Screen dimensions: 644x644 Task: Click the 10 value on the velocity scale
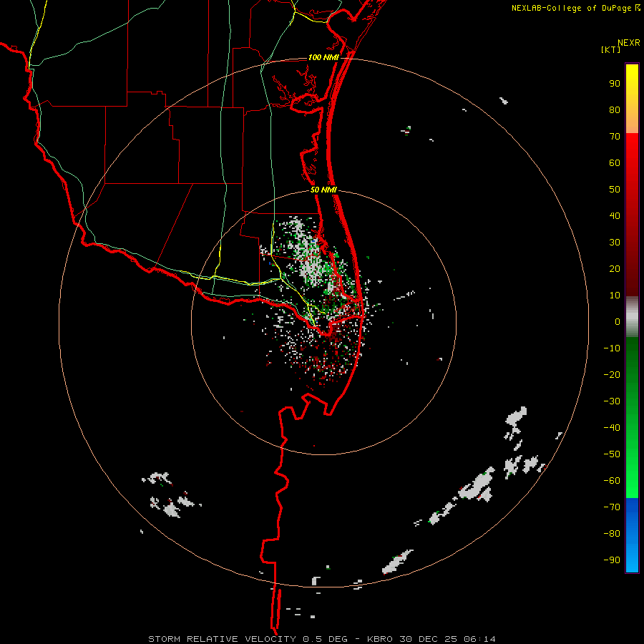(615, 296)
